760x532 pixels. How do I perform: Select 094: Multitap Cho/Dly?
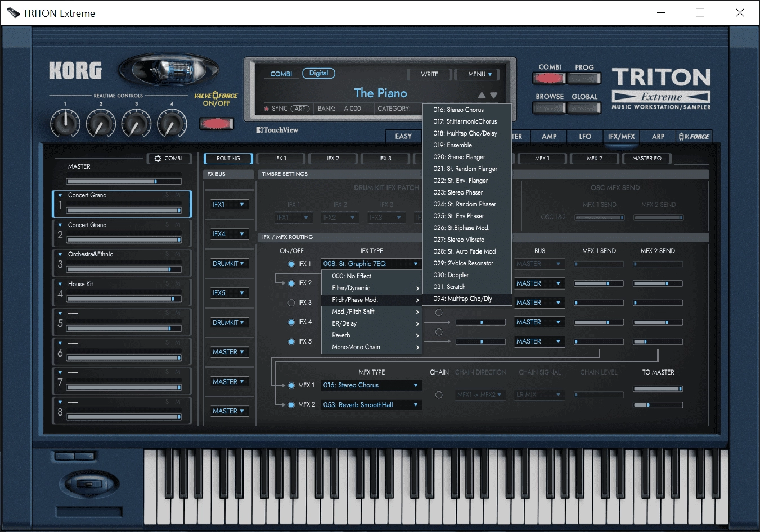(x=467, y=299)
